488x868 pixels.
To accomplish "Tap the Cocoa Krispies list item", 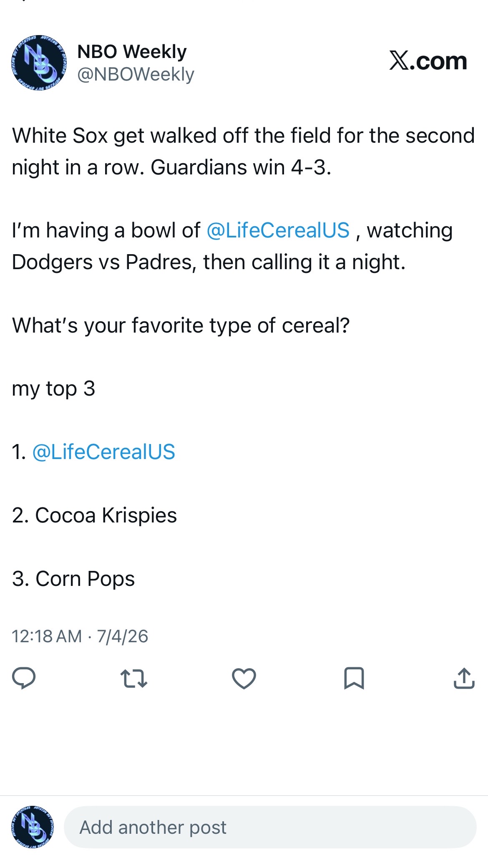I will pyautogui.click(x=94, y=515).
